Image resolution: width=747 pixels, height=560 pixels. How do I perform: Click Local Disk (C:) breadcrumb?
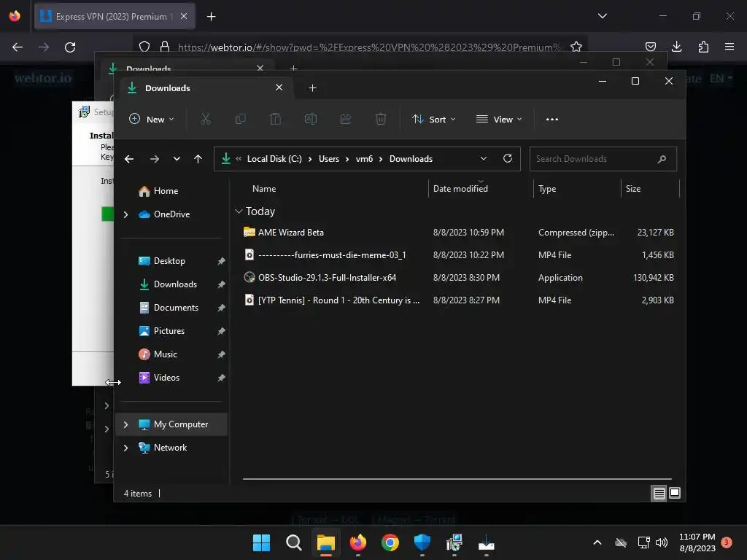click(274, 159)
